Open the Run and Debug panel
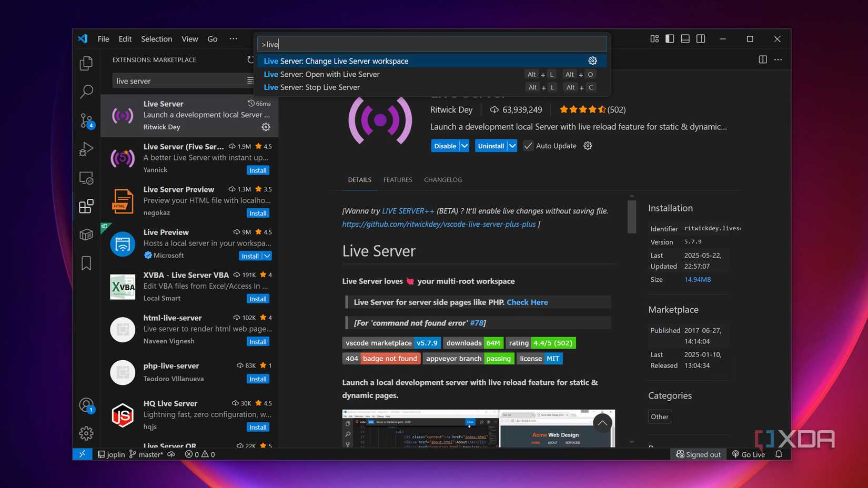The width and height of the screenshot is (868, 488). (x=86, y=149)
